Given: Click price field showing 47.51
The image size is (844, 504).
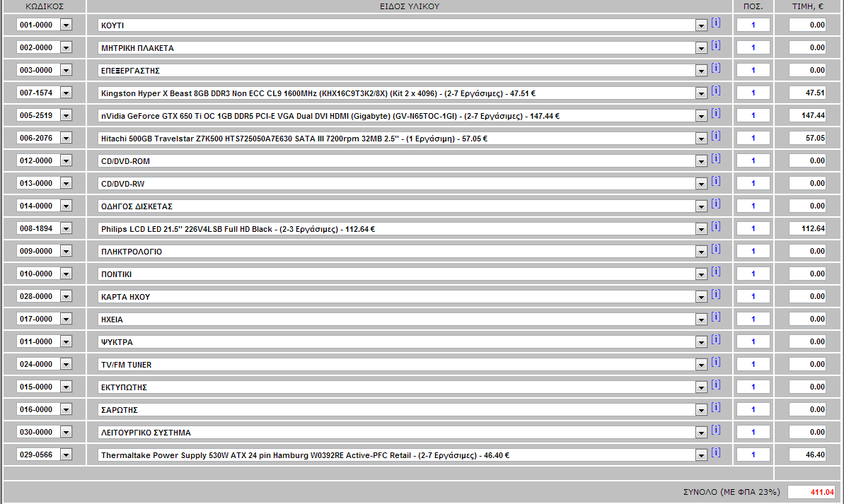Looking at the screenshot, I should [x=807, y=93].
